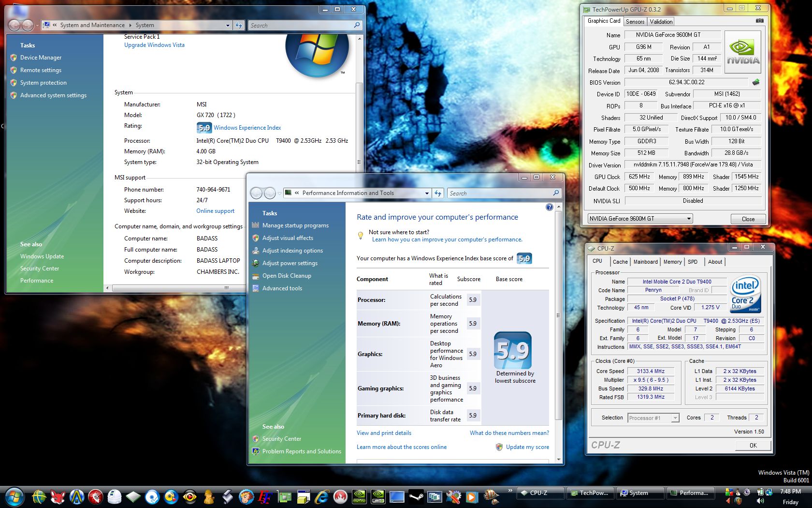This screenshot has height=508, width=812.
Task: Click Close button in GPU-Z
Action: pyautogui.click(x=748, y=219)
